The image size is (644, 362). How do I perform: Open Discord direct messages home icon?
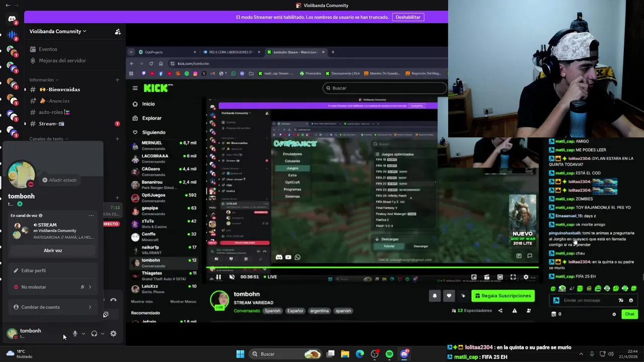(12, 19)
